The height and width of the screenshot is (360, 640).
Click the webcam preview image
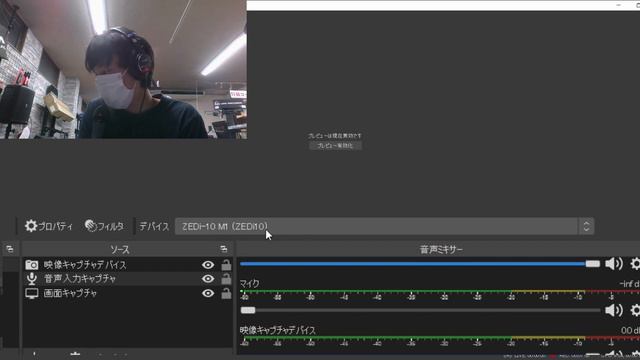pos(123,69)
